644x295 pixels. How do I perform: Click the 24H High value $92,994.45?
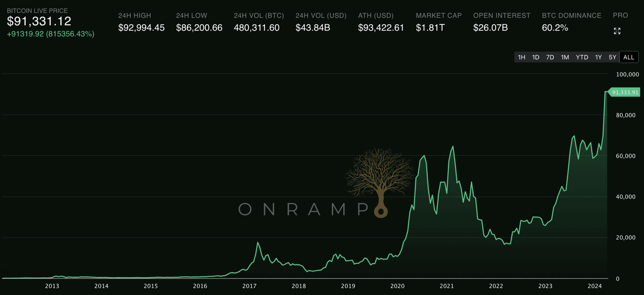pos(141,28)
